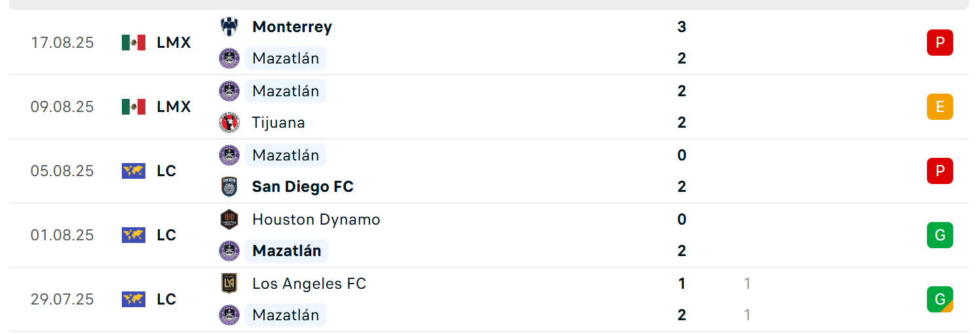
Task: Click the world map icon on the 05.08.25 row
Action: point(134,171)
